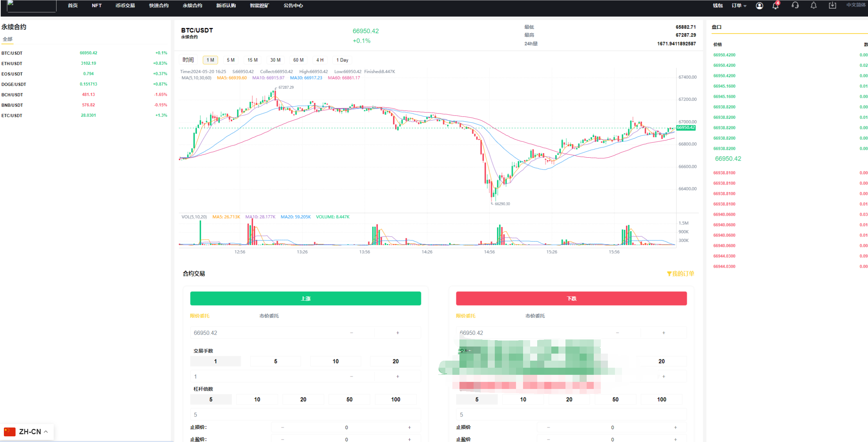
Task: Expand the 订单 dropdown in header
Action: click(x=739, y=6)
